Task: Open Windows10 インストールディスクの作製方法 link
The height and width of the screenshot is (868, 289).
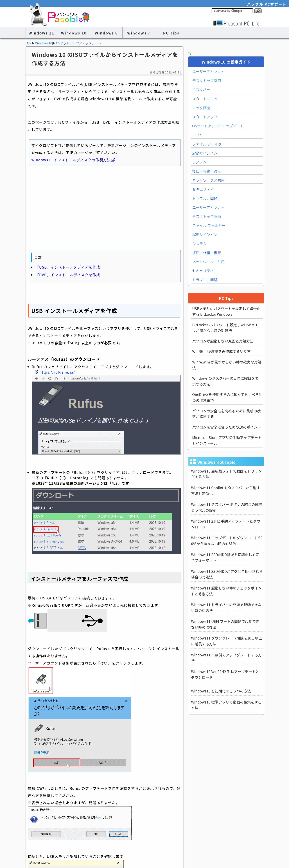Action: (x=73, y=160)
